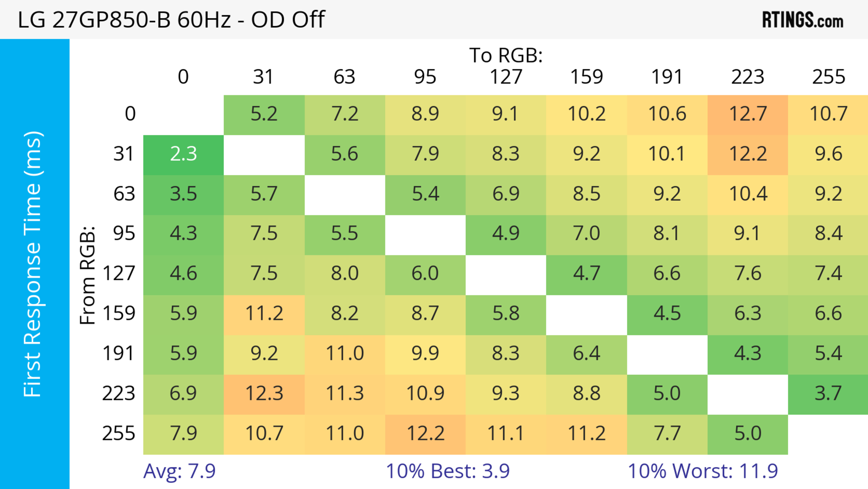This screenshot has width=868, height=489.
Task: Click the RTINGS.com logo
Action: pyautogui.click(x=802, y=20)
